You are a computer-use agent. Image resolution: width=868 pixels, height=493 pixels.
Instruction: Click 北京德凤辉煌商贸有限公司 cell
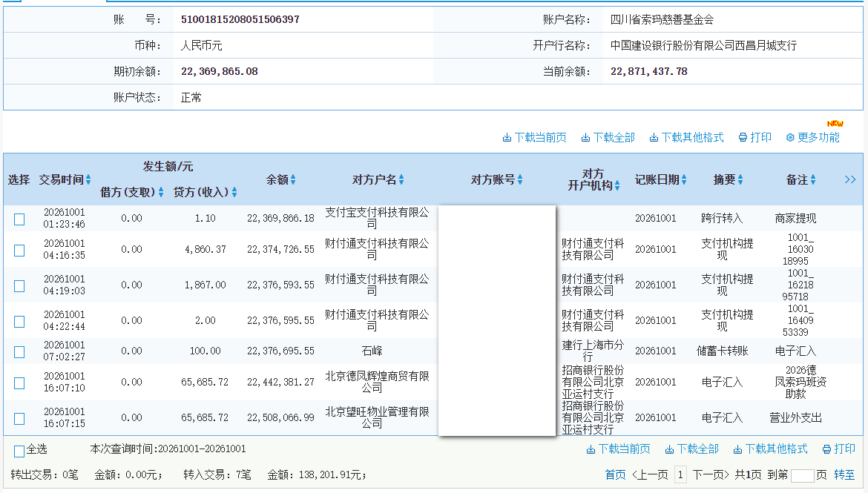377,382
